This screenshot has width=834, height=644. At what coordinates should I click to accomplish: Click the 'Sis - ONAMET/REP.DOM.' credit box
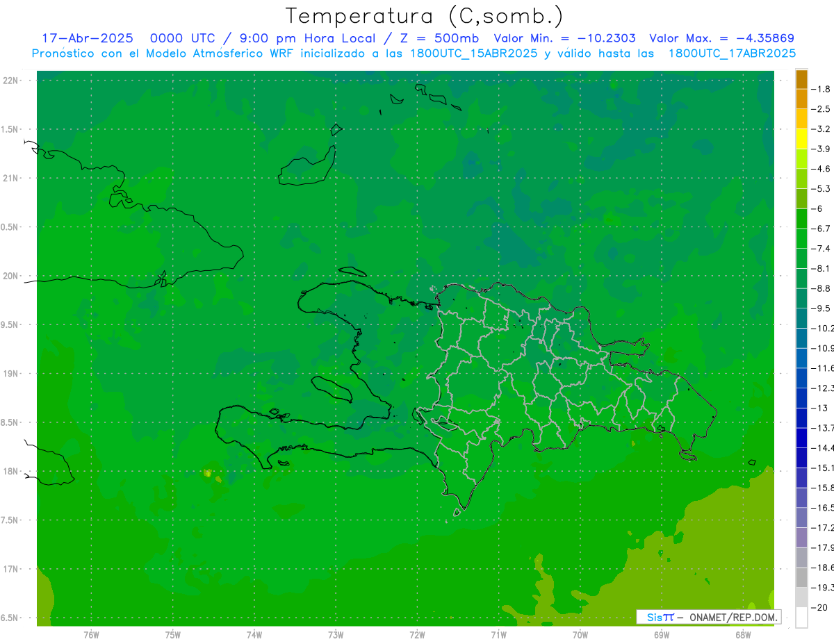(709, 617)
